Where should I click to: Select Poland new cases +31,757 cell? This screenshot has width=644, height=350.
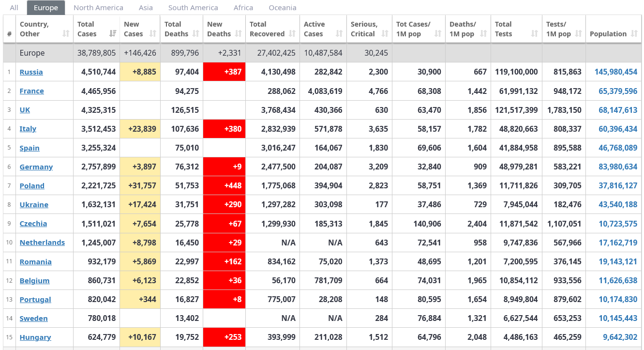click(x=140, y=186)
